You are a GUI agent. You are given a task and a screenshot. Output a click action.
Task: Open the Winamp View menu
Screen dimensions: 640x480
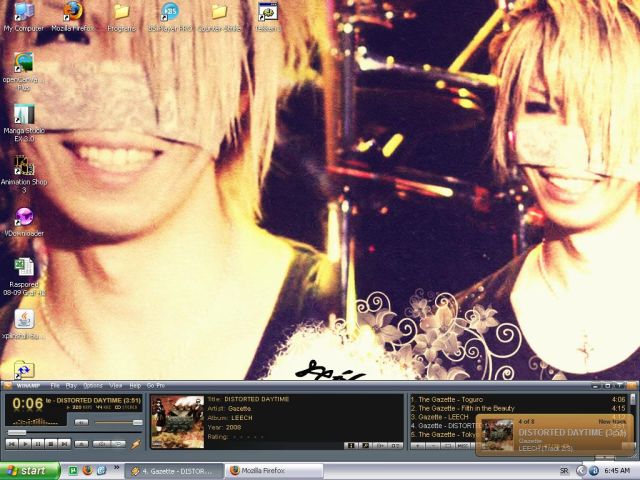(x=116, y=385)
